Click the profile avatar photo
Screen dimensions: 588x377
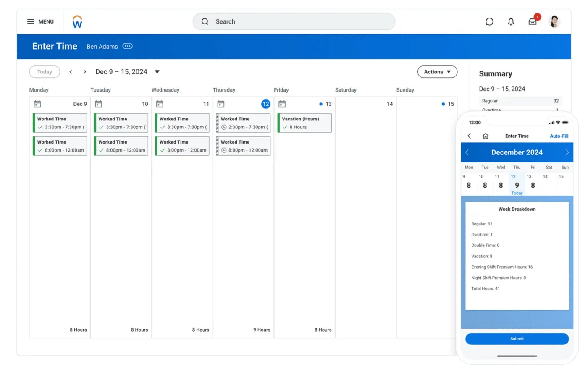tap(555, 21)
